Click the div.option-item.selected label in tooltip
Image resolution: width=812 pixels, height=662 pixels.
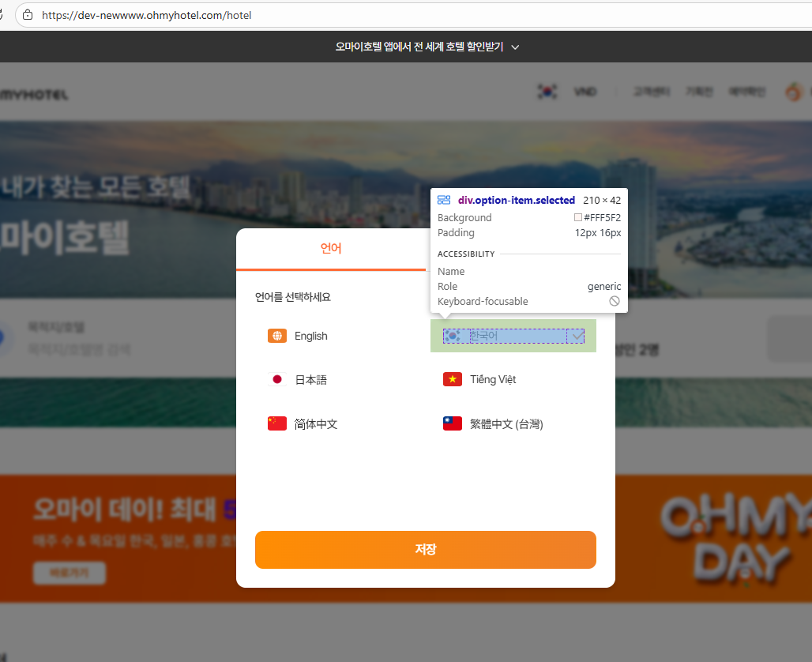(x=517, y=200)
